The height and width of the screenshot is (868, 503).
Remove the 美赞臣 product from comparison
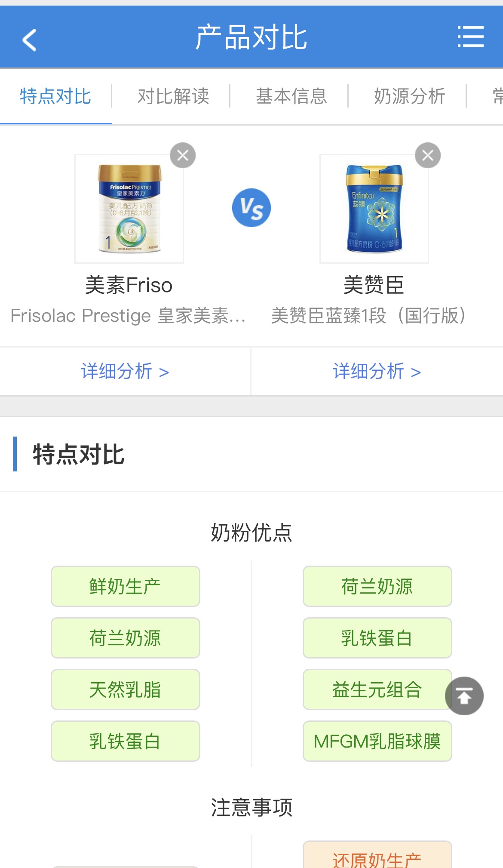point(427,155)
